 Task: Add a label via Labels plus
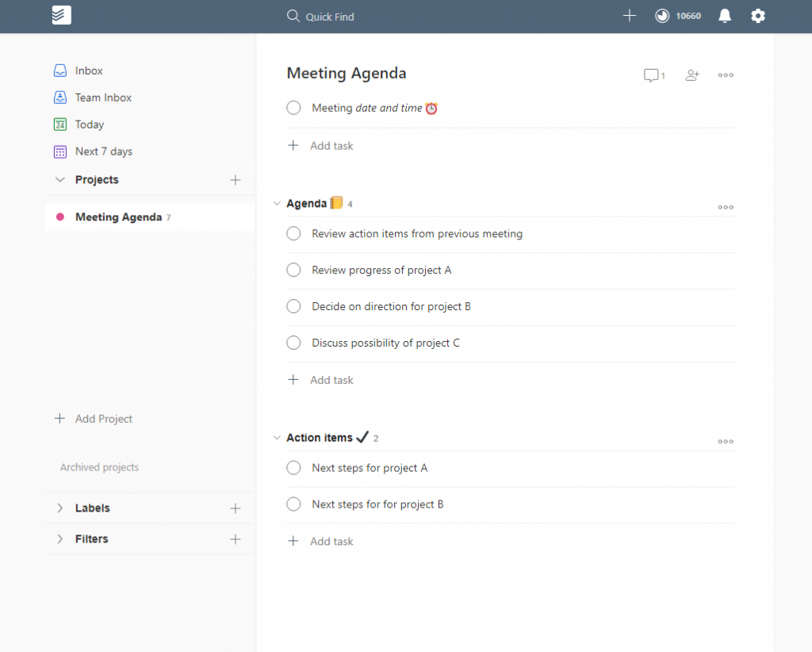point(235,508)
